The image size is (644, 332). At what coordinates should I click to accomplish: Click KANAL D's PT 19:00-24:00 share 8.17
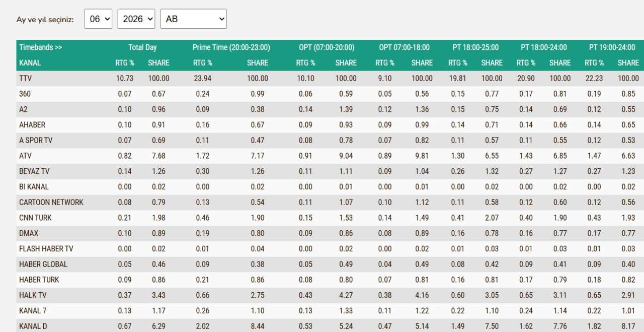tap(628, 326)
